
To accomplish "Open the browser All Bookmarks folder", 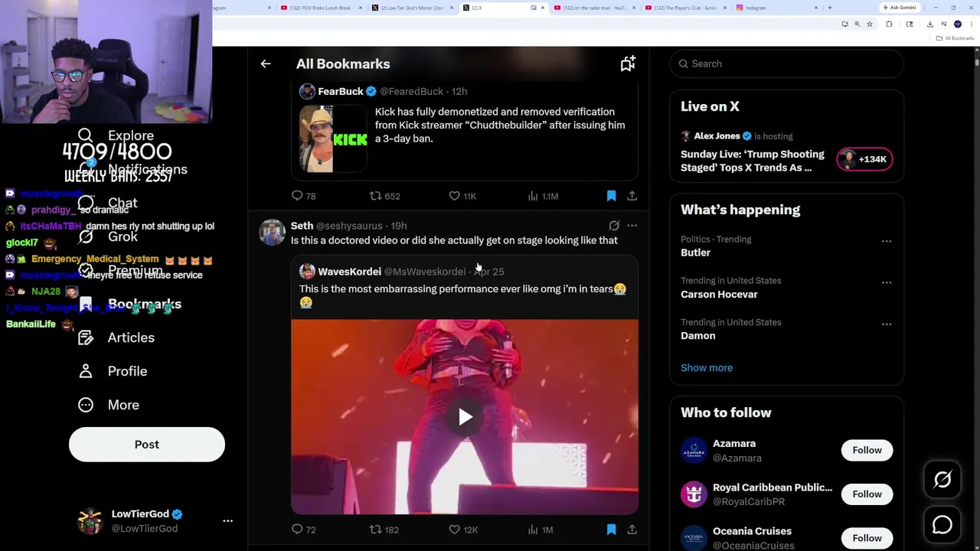I will (957, 37).
